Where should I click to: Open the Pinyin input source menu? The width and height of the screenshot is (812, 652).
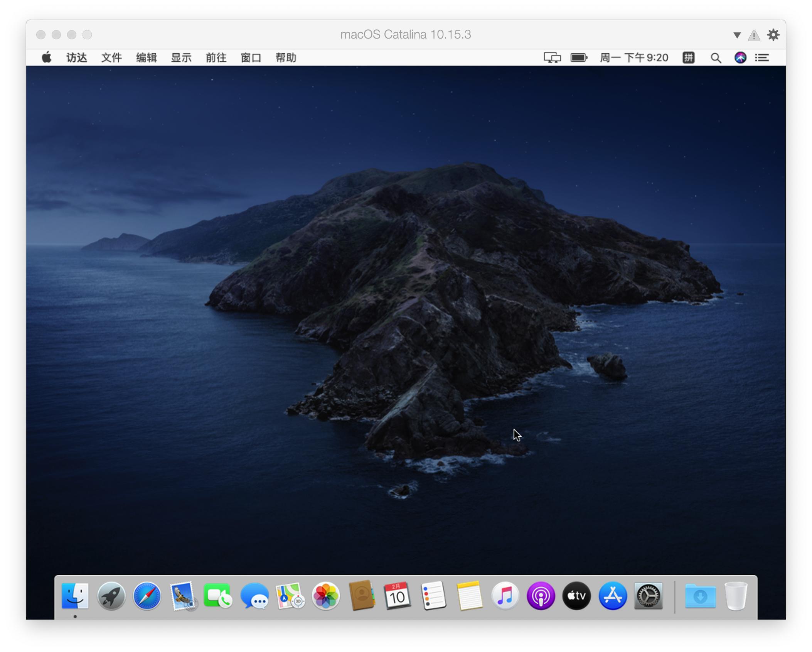(689, 58)
